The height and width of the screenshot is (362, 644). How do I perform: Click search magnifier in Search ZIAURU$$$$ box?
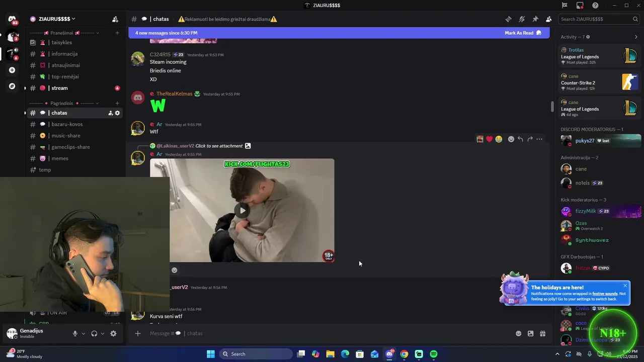pos(635,19)
